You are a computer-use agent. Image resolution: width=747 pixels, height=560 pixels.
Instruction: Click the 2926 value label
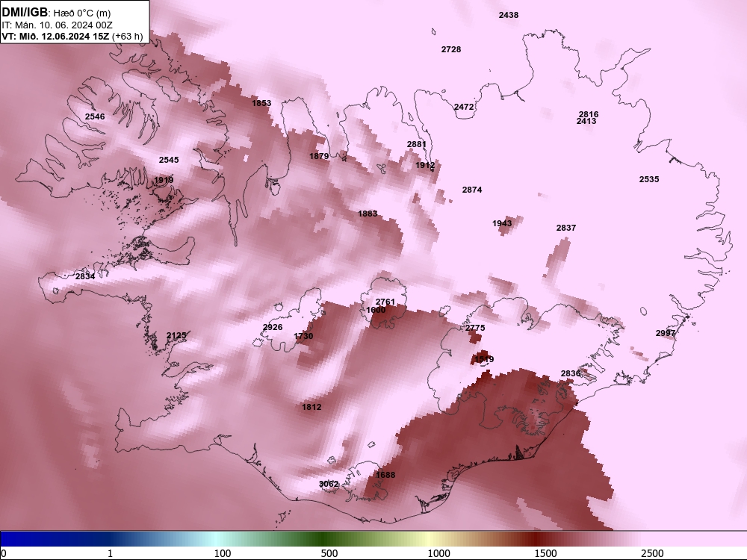tap(273, 328)
